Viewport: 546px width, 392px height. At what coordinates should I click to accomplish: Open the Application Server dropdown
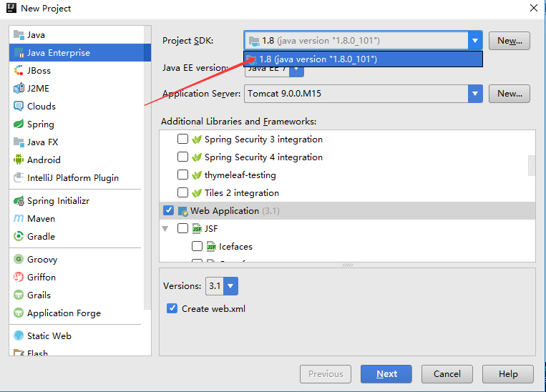tap(474, 94)
